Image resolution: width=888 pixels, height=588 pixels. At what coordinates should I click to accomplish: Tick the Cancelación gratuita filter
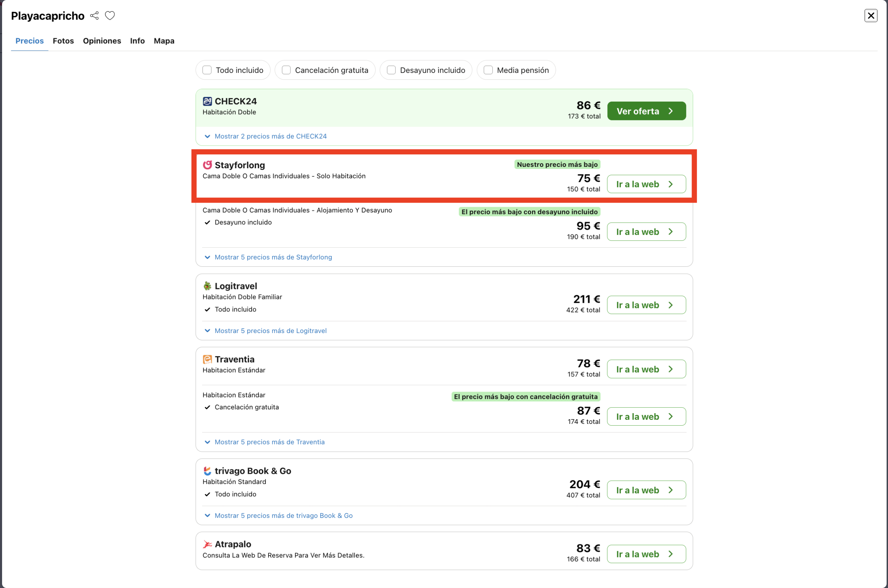(286, 70)
